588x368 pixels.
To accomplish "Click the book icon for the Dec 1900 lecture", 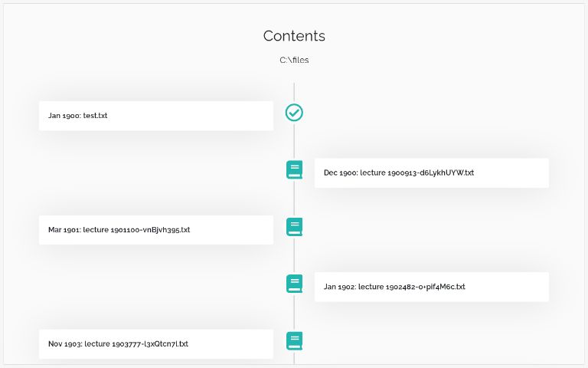I will pyautogui.click(x=294, y=169).
